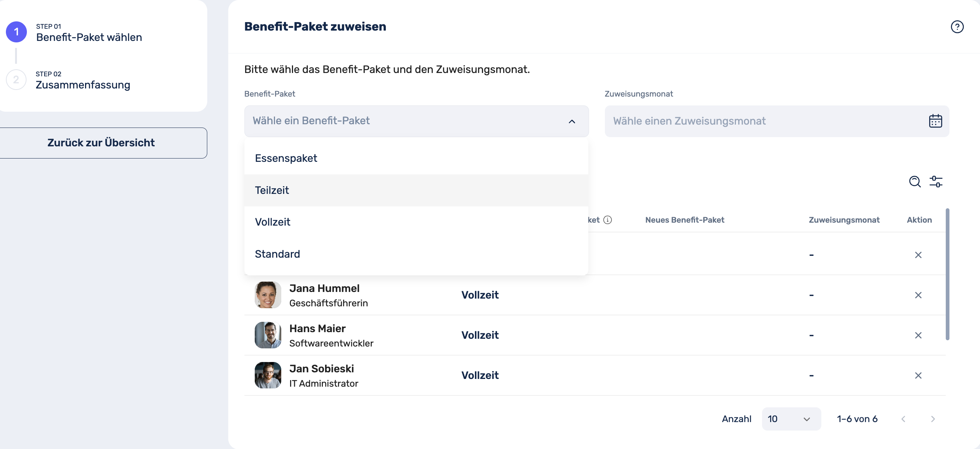Remove Jan Sobieski with X icon
The height and width of the screenshot is (449, 980).
(x=918, y=376)
